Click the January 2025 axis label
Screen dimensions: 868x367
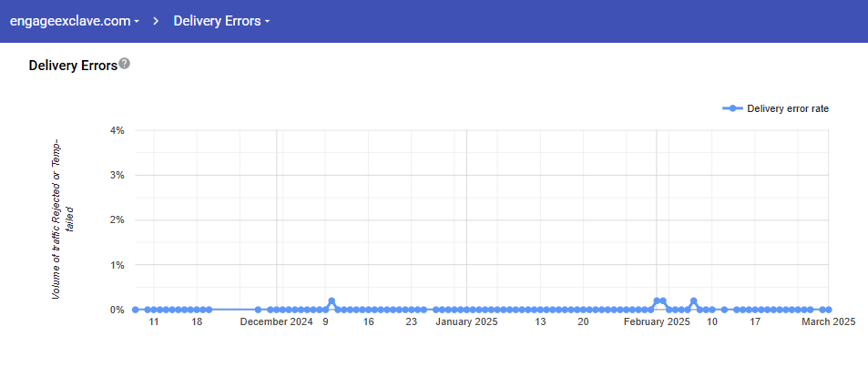[x=466, y=321]
